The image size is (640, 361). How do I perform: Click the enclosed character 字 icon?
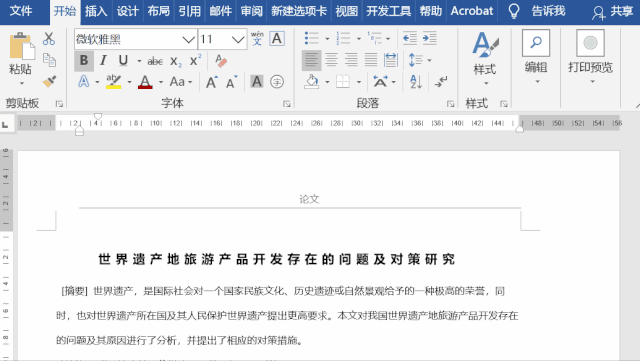277,82
